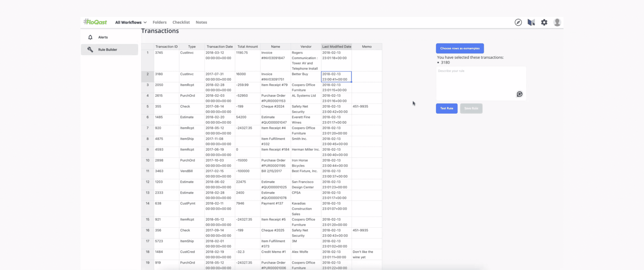The image size is (644, 270).
Task: Click the guide book icon
Action: click(x=531, y=22)
